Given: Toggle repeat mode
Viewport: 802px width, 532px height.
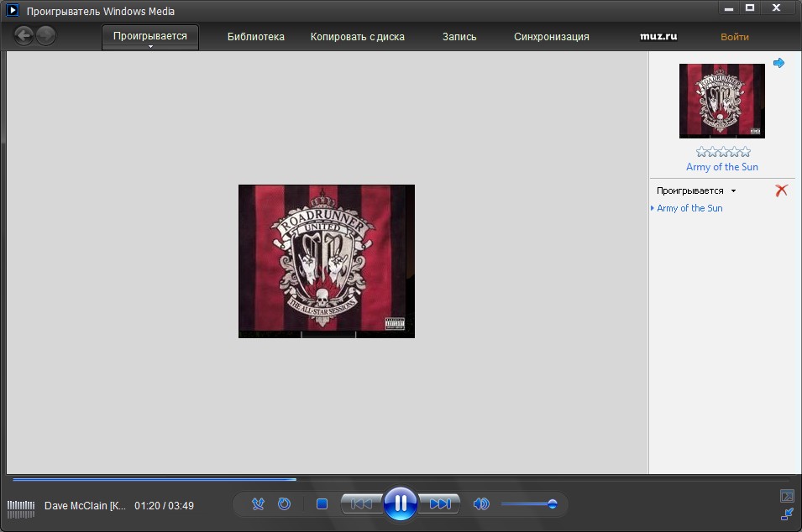Looking at the screenshot, I should pos(284,504).
